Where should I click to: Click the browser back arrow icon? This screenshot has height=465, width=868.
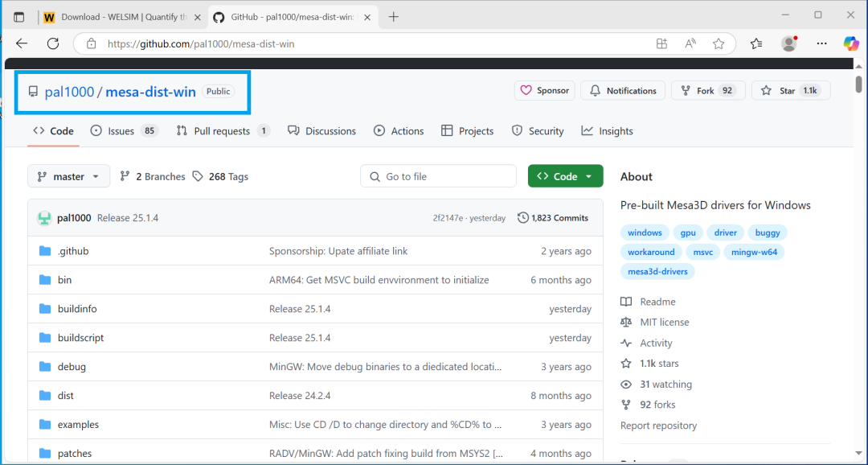tap(22, 43)
